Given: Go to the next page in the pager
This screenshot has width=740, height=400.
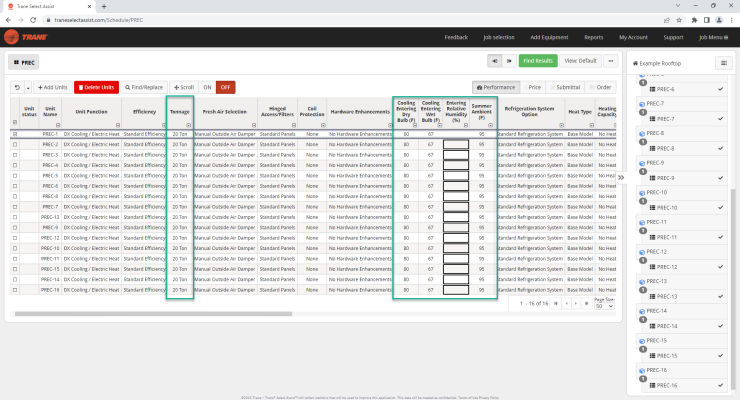Looking at the screenshot, I should pos(576,303).
